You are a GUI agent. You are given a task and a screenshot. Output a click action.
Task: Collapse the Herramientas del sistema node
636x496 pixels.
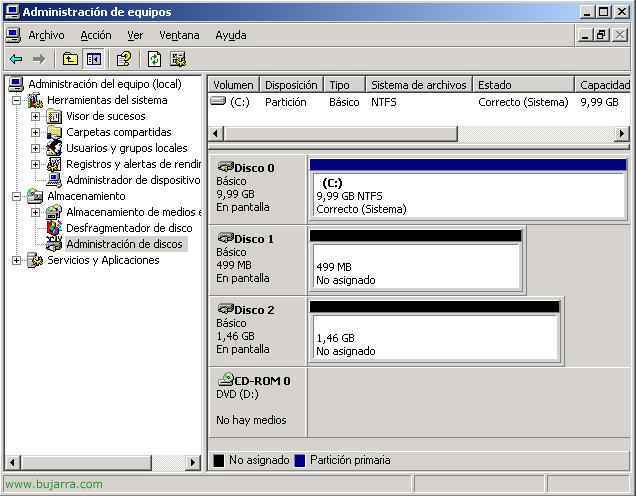(x=17, y=100)
